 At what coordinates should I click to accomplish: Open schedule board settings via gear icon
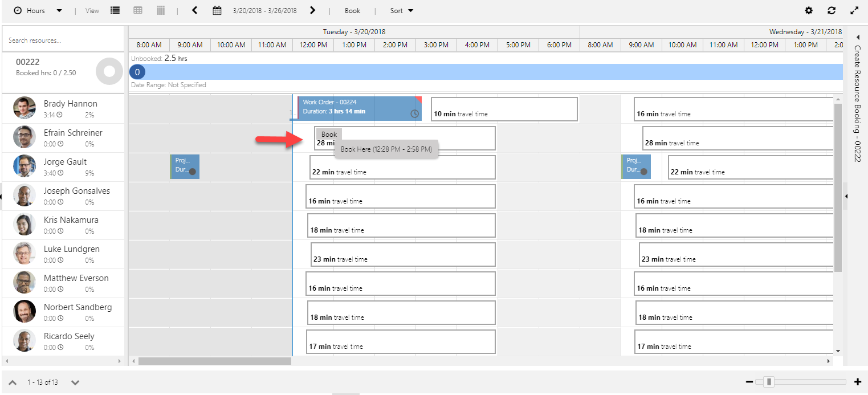[x=808, y=10]
